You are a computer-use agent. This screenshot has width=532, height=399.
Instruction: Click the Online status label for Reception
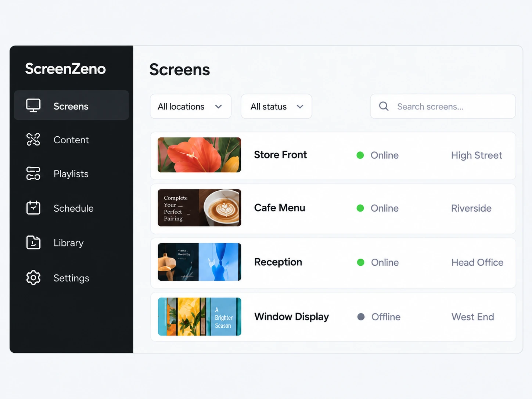tap(385, 262)
